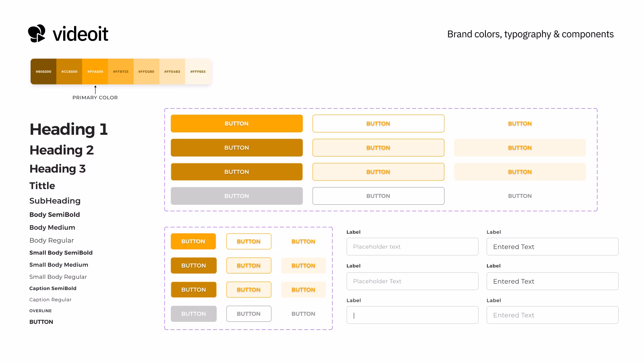Image resolution: width=644 pixels, height=362 pixels.
Task: Click the small grey filled disabled BUTTON
Action: (194, 314)
